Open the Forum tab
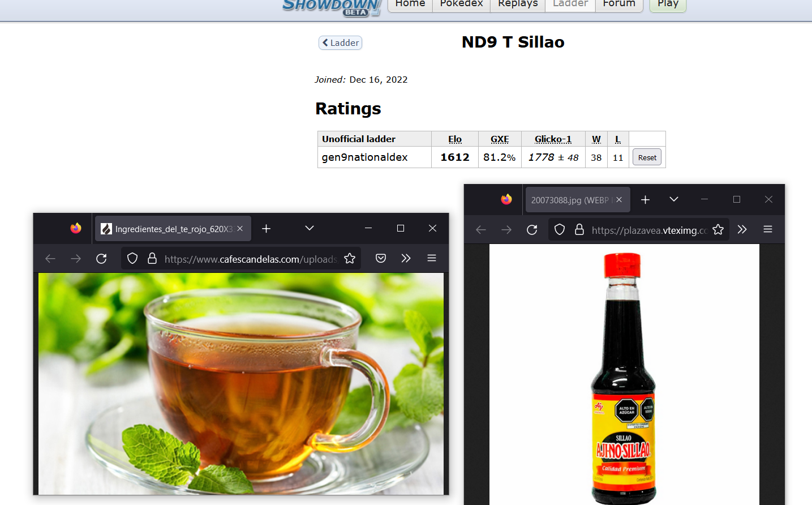This screenshot has width=812, height=505. click(619, 5)
